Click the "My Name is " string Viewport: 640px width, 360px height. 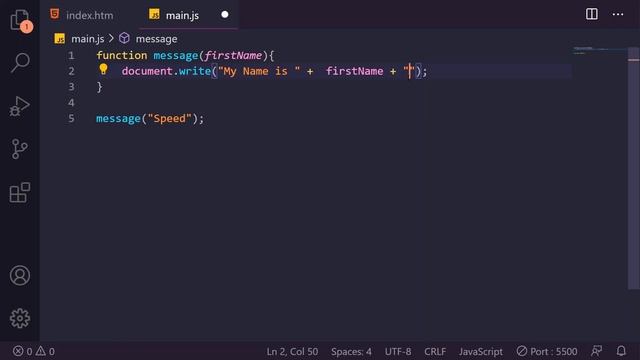[x=259, y=71]
